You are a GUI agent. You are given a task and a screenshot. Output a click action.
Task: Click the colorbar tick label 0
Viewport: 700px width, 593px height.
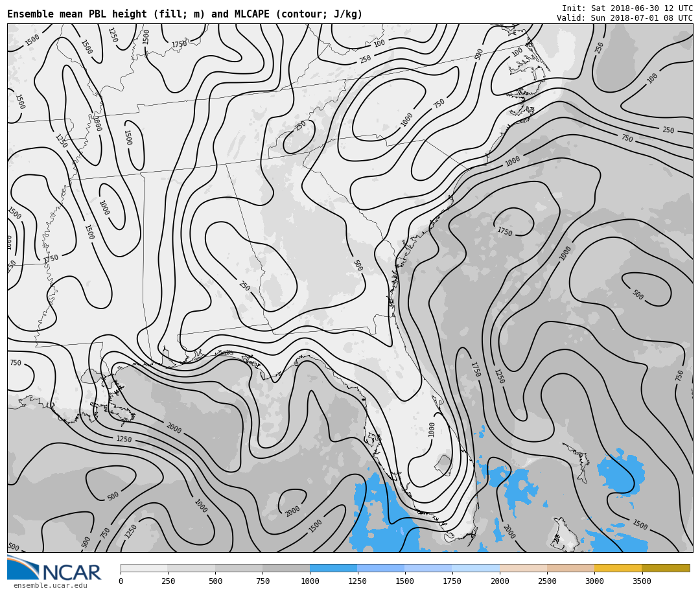[x=121, y=581]
